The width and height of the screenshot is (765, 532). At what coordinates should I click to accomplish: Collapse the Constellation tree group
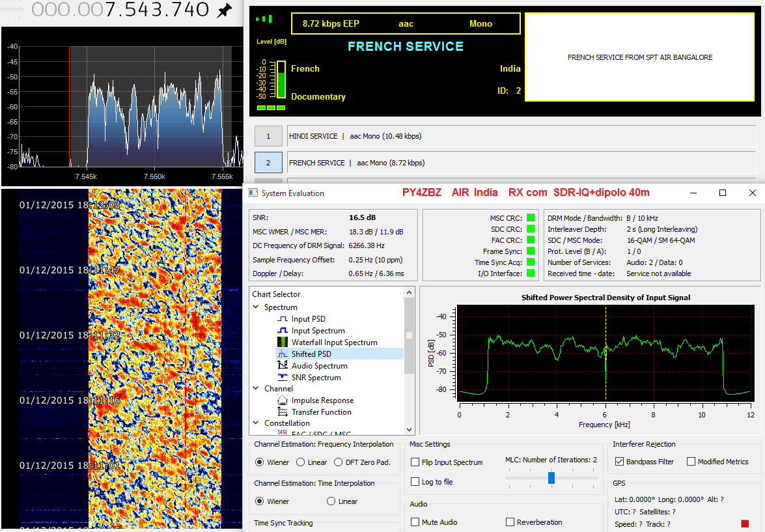pyautogui.click(x=256, y=423)
